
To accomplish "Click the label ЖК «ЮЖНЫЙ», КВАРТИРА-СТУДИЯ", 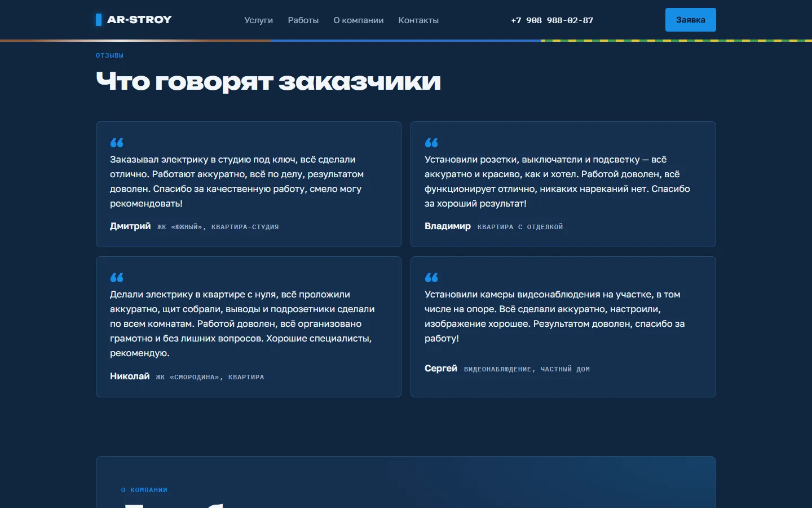I will pyautogui.click(x=218, y=227).
